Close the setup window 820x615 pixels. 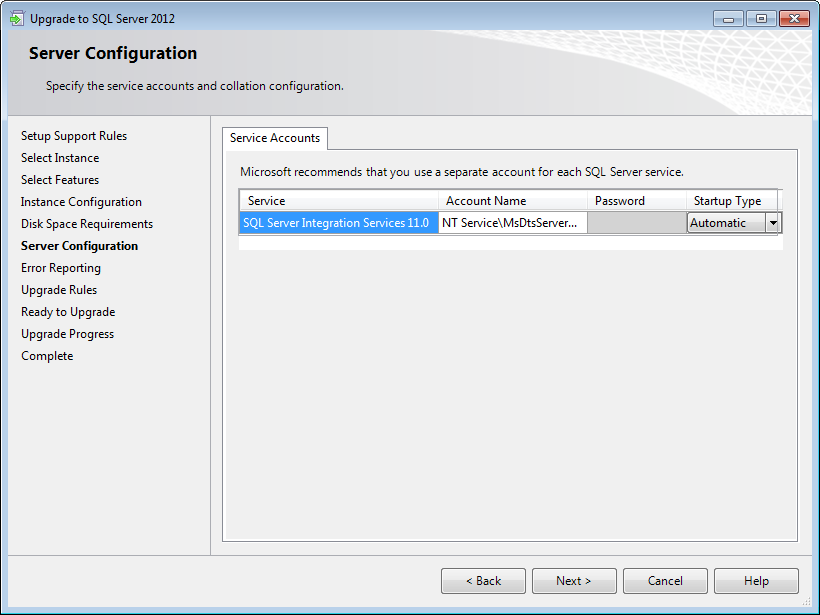click(794, 19)
